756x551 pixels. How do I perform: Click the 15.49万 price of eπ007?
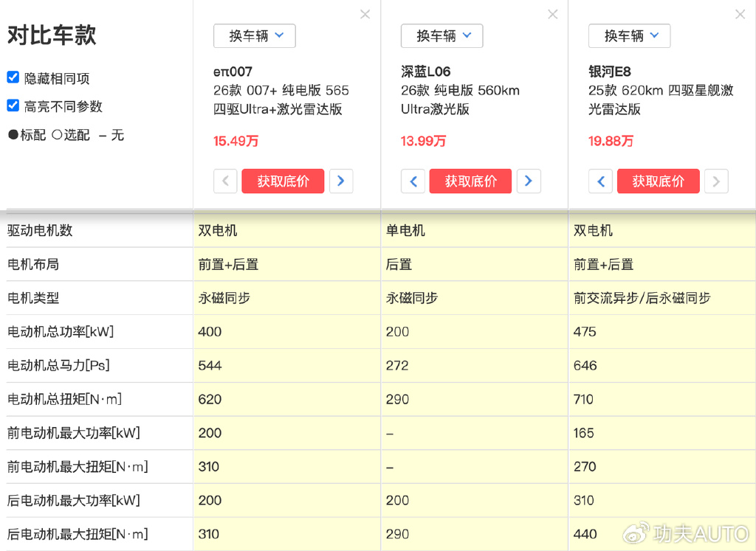(236, 141)
